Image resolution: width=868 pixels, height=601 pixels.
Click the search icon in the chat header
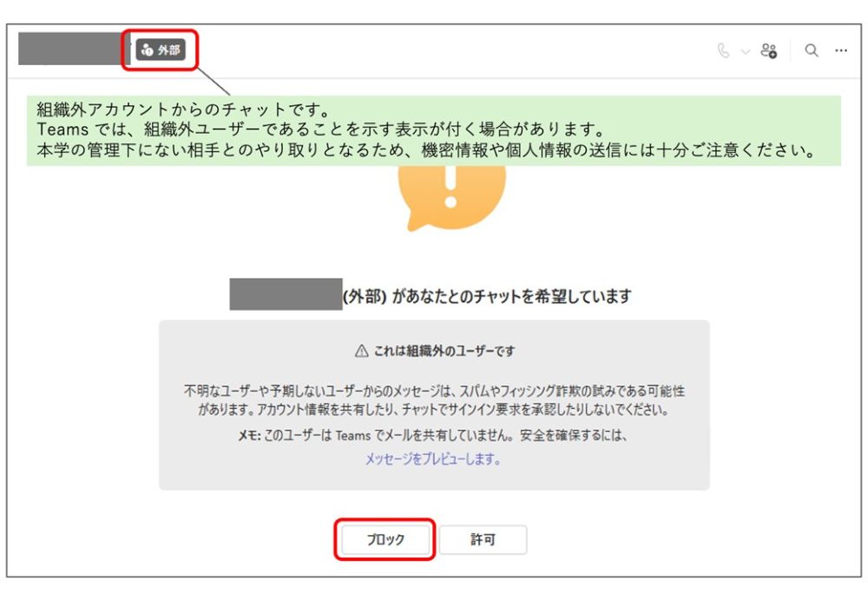(811, 50)
